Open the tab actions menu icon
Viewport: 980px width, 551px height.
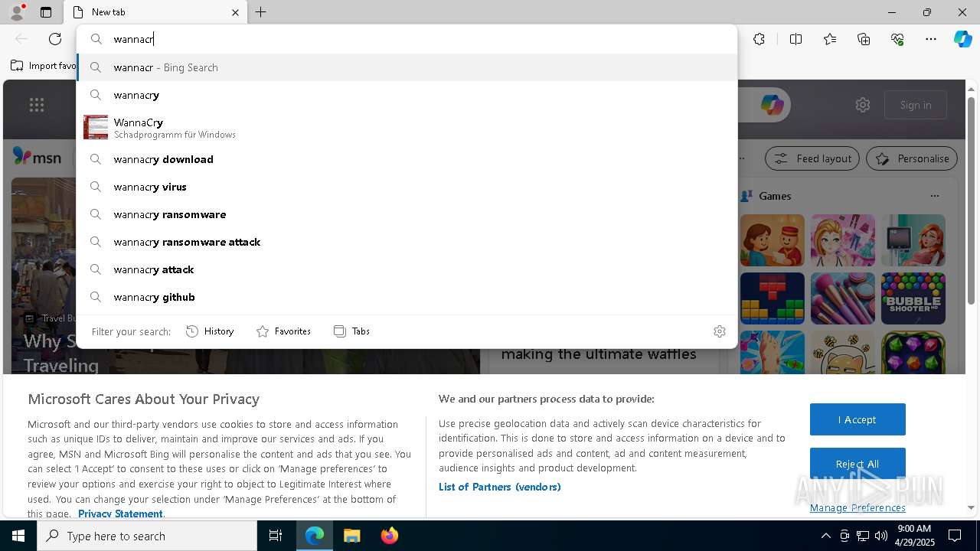coord(46,12)
